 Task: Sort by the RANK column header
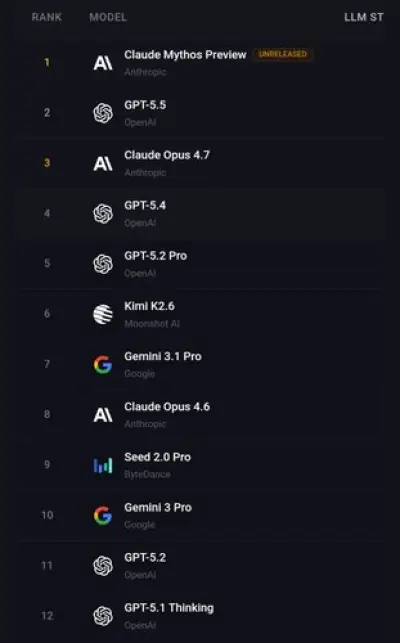point(47,17)
